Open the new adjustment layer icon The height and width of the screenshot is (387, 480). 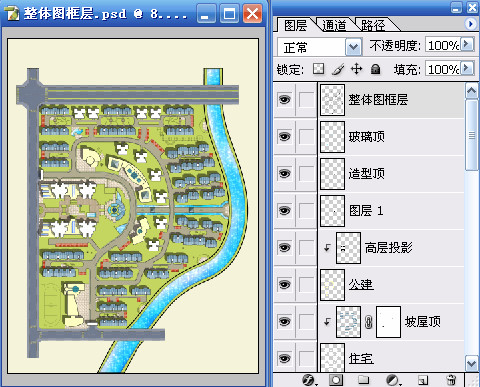[393, 380]
